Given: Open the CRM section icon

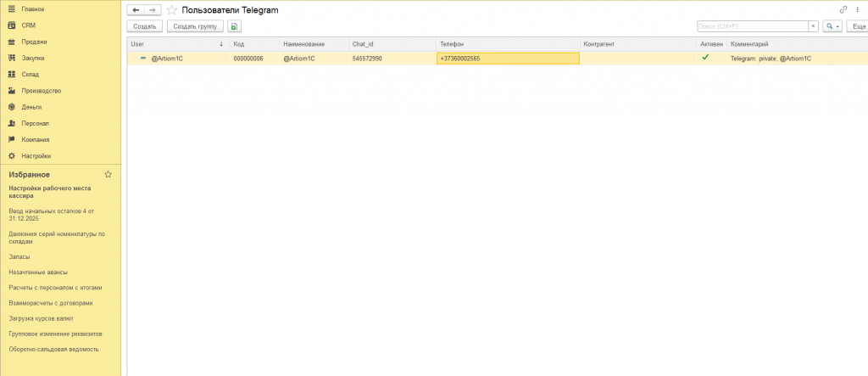Looking at the screenshot, I should tap(12, 25).
